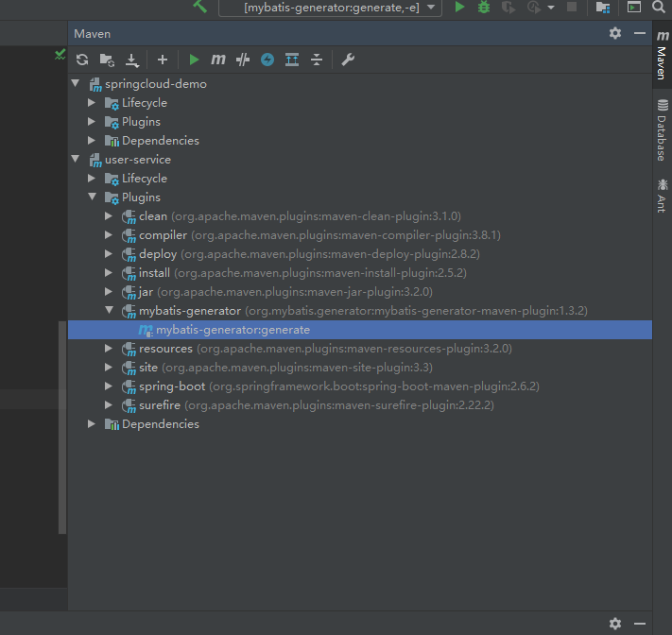Expand the surefire plugin node
The height and width of the screenshot is (635, 672).
coord(109,405)
